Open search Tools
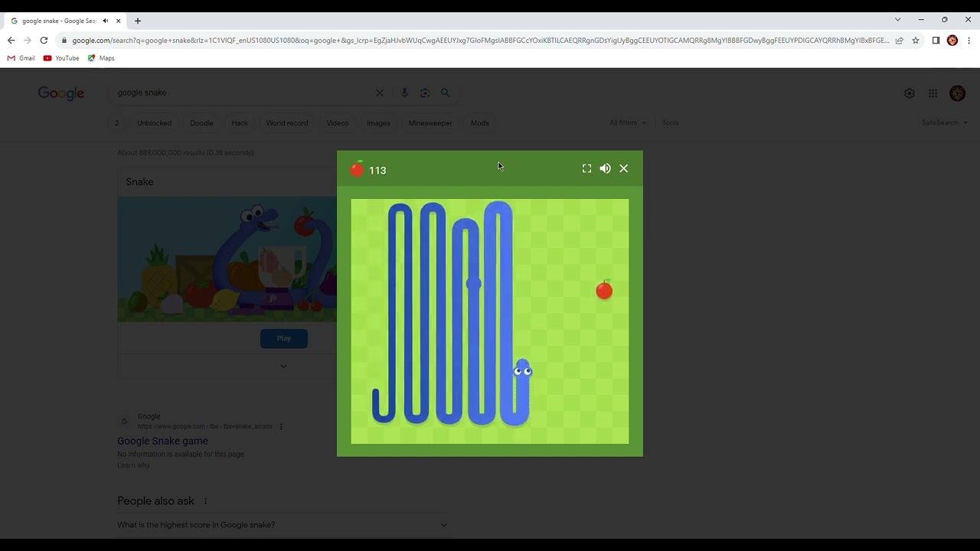Screen dimensions: 980x551 tap(671, 122)
